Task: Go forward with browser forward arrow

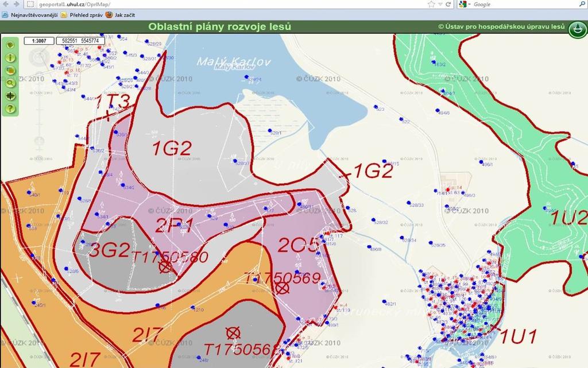Action: [x=16, y=4]
